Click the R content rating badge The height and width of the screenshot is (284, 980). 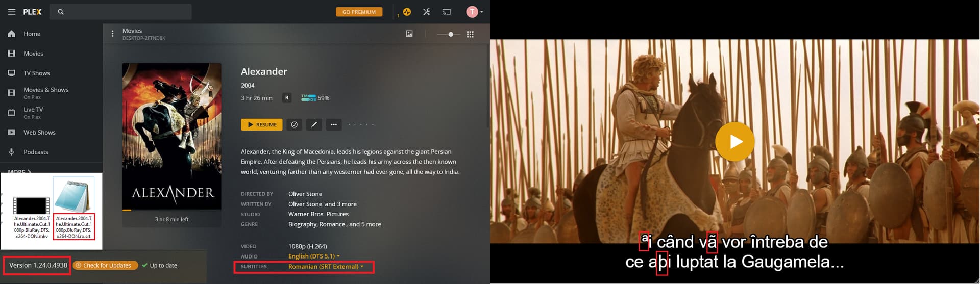pos(287,98)
